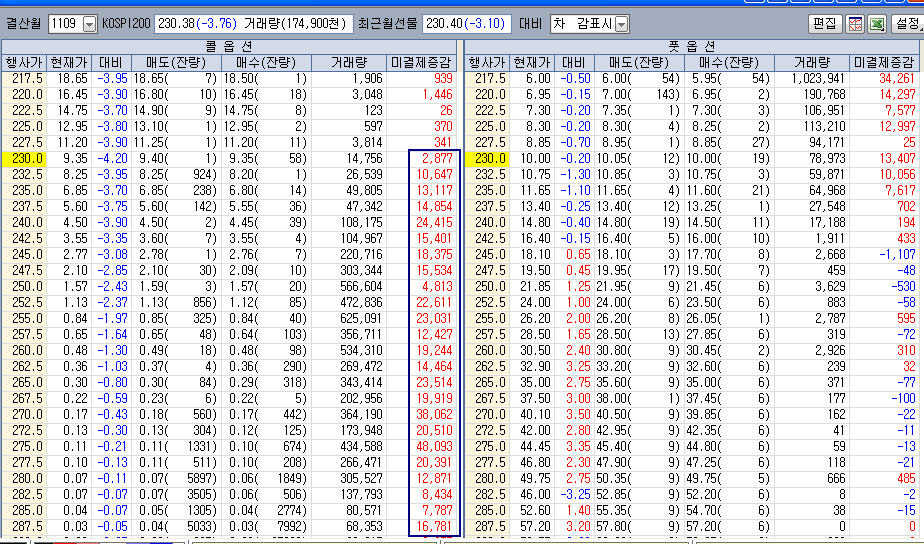Screen dimensions: 924x544
Task: Click put current price 21.85
Action: [536, 286]
